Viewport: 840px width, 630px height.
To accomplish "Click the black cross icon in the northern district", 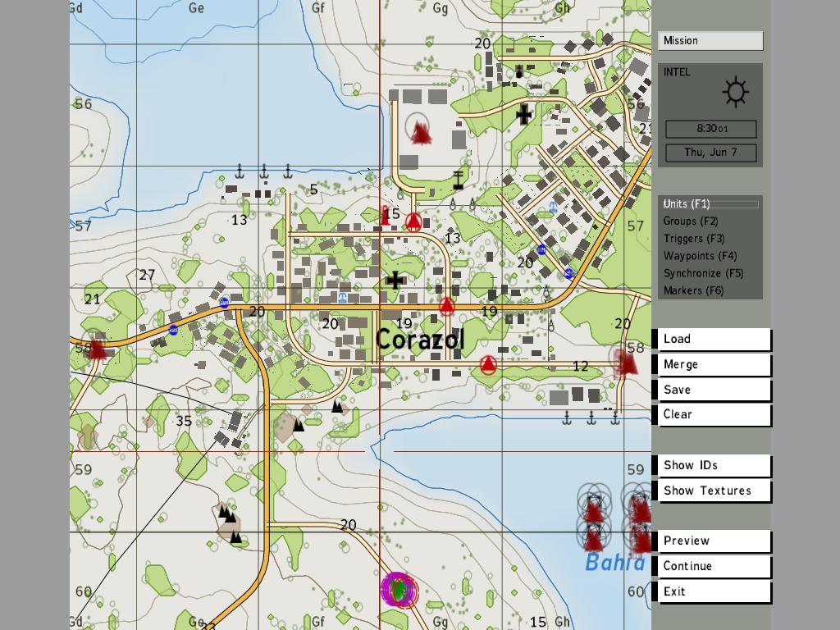I will point(523,115).
